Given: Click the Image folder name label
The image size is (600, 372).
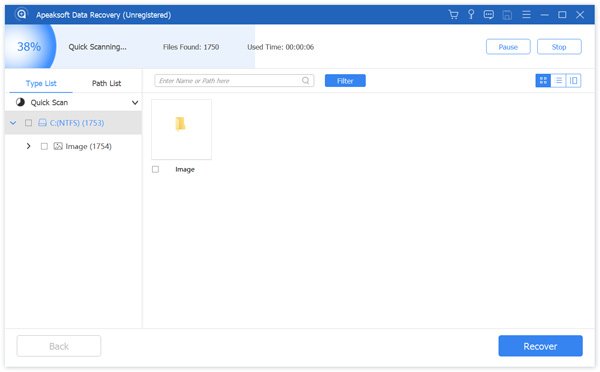Looking at the screenshot, I should tap(185, 169).
